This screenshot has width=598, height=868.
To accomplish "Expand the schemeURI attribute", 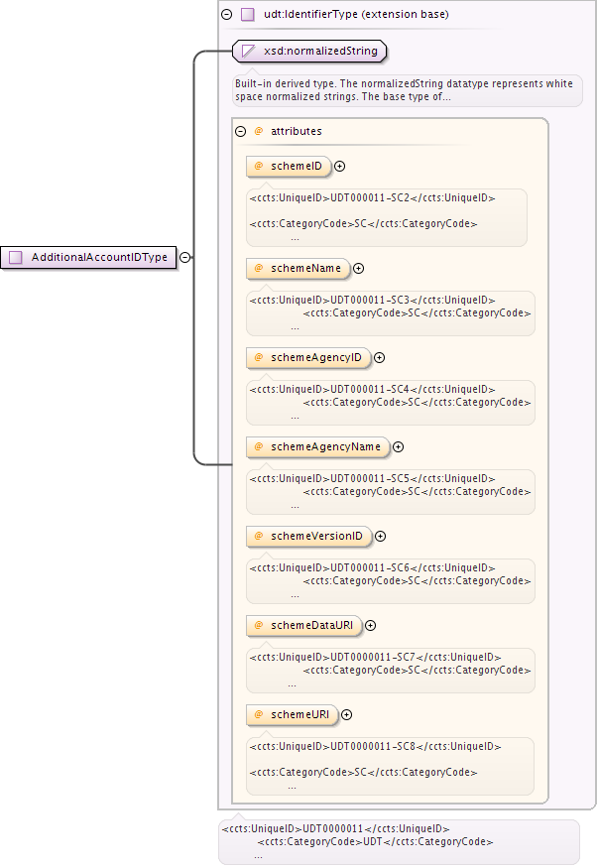I will click(346, 714).
